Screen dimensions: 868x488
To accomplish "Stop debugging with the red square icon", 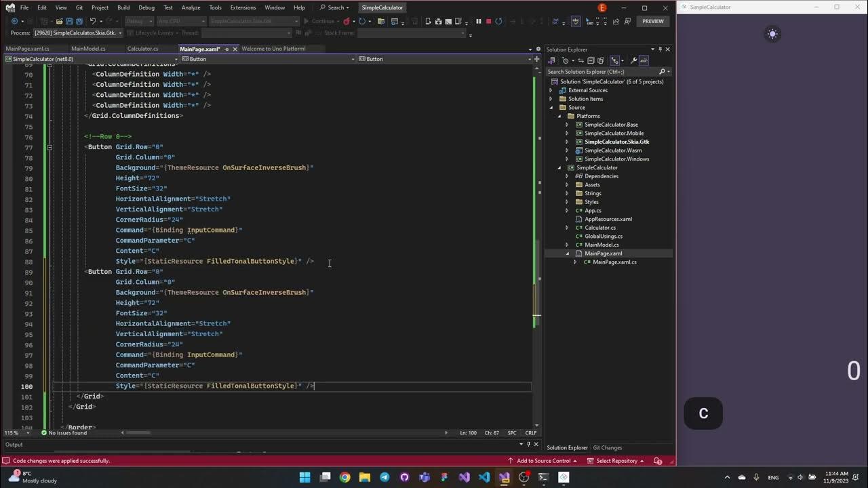I will (488, 21).
